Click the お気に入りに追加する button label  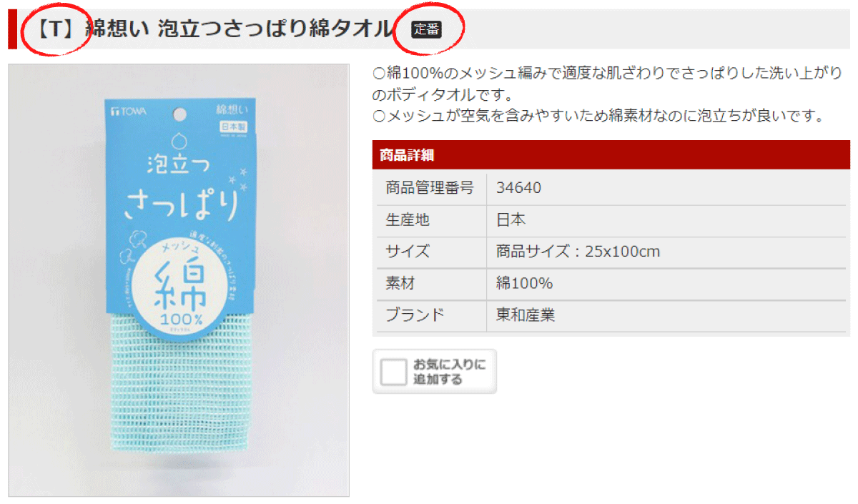coord(449,372)
